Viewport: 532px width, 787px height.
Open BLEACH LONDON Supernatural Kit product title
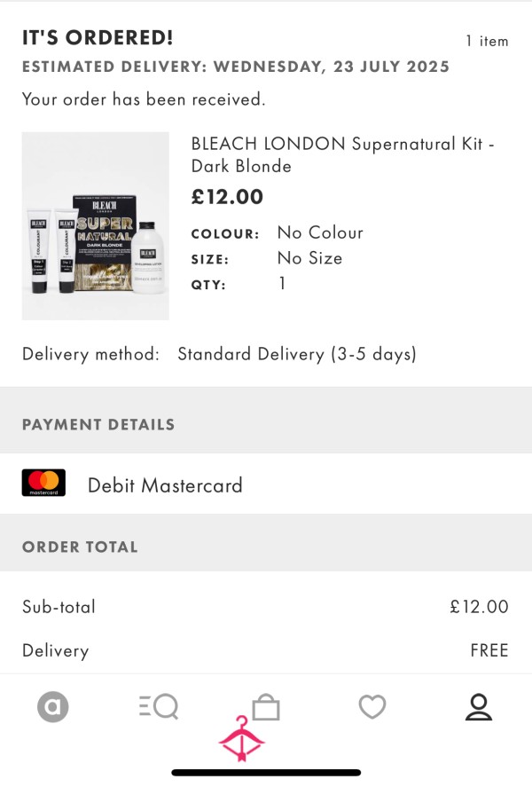coord(342,154)
